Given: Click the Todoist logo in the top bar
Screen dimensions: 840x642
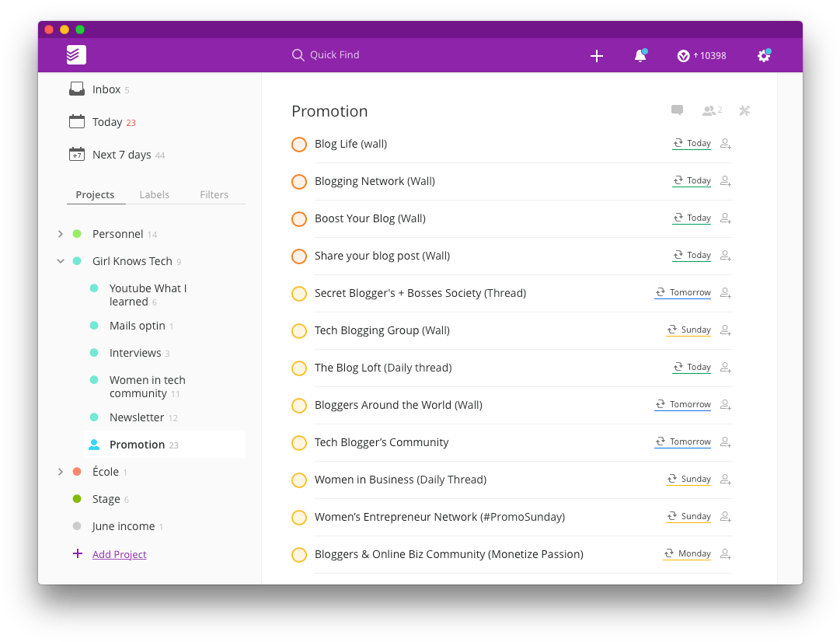Looking at the screenshot, I should tap(75, 54).
